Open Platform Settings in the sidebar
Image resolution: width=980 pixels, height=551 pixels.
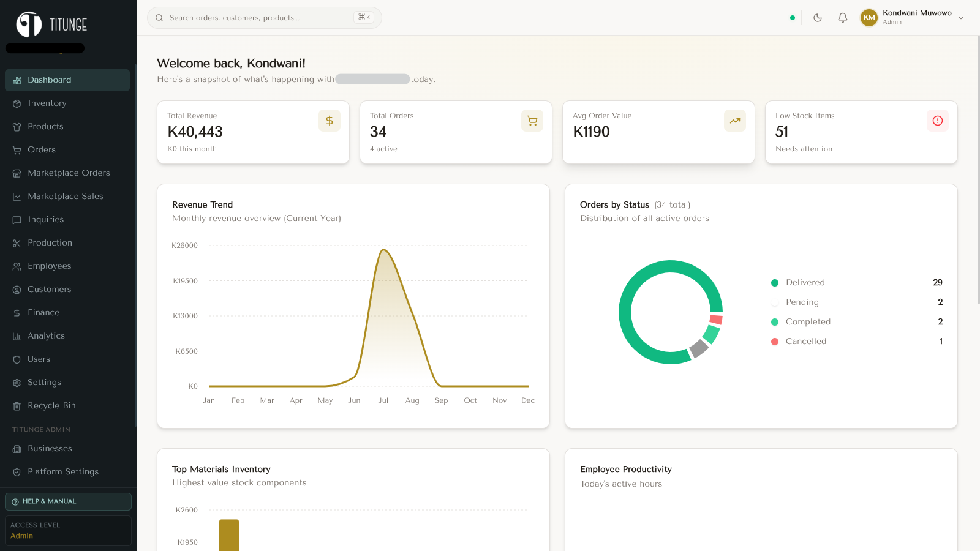click(67, 472)
